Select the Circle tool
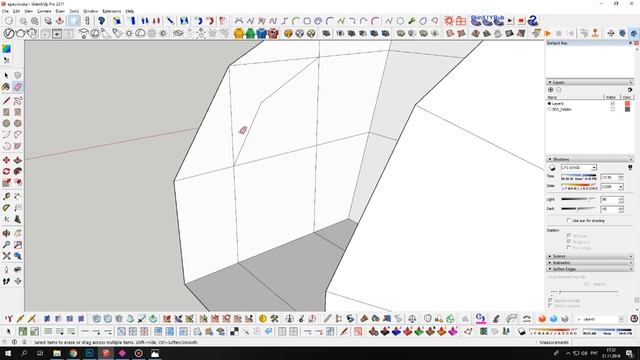640x360 pixels. pos(6,123)
